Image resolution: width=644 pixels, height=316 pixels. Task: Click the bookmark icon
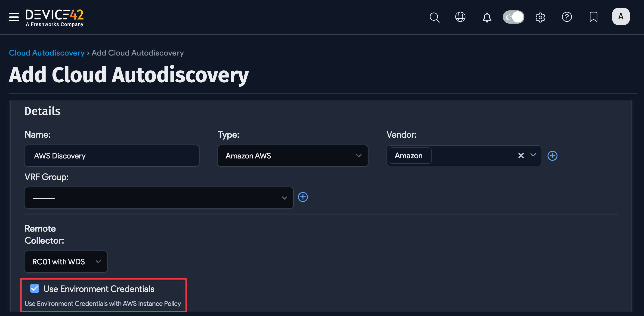tap(593, 17)
